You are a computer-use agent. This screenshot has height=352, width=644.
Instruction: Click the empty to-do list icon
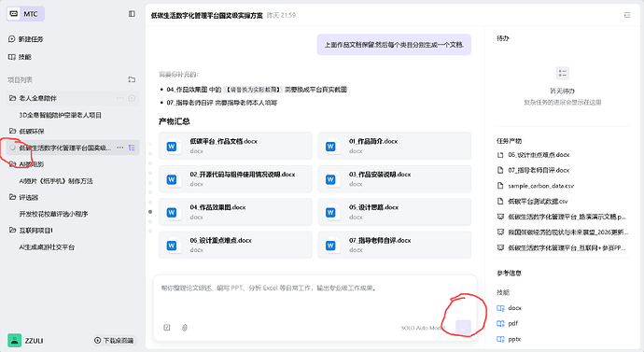point(562,73)
